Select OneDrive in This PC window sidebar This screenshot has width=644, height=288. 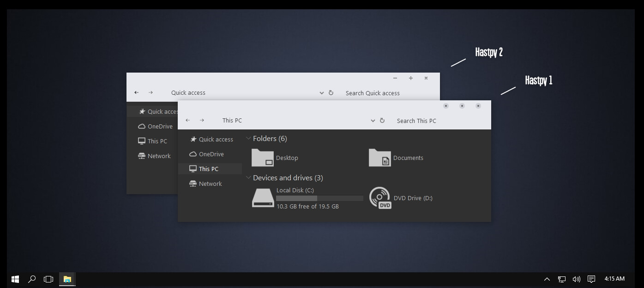[x=211, y=154]
